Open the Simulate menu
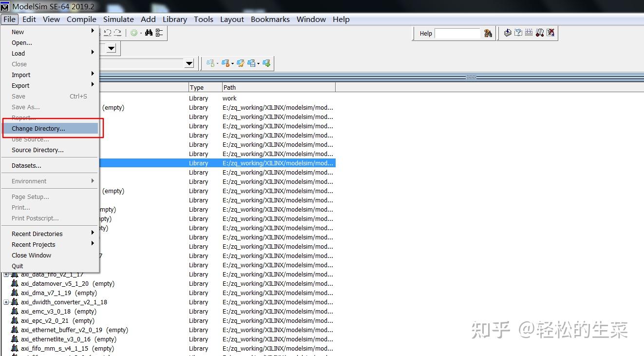The width and height of the screenshot is (644, 356). pos(118,19)
